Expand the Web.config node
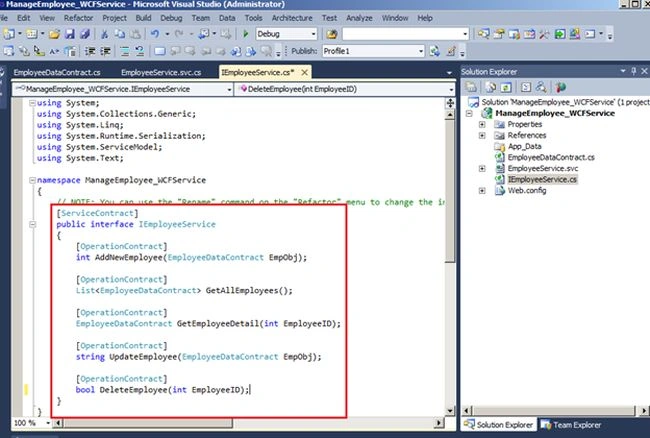The image size is (650, 438). [482, 191]
